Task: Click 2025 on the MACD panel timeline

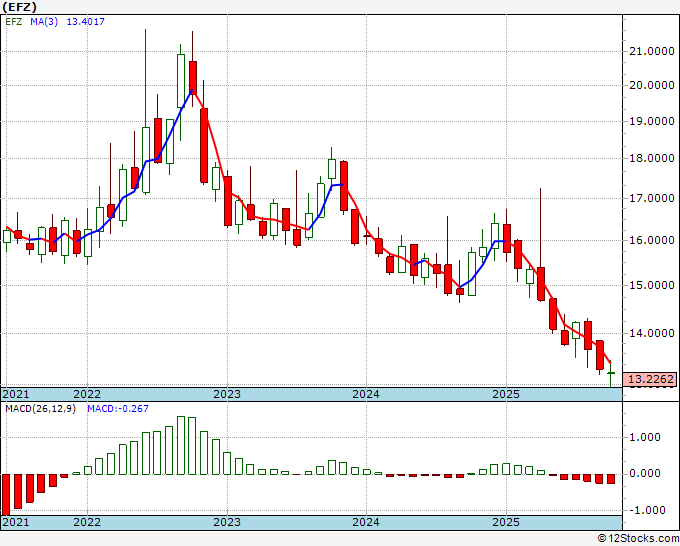Action: point(506,522)
